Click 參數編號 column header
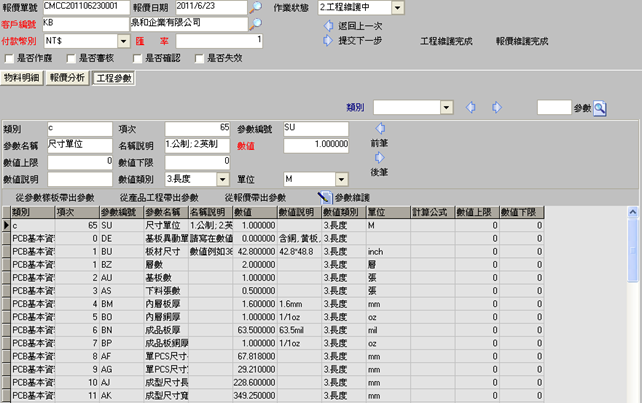643x404 pixels. [x=121, y=212]
